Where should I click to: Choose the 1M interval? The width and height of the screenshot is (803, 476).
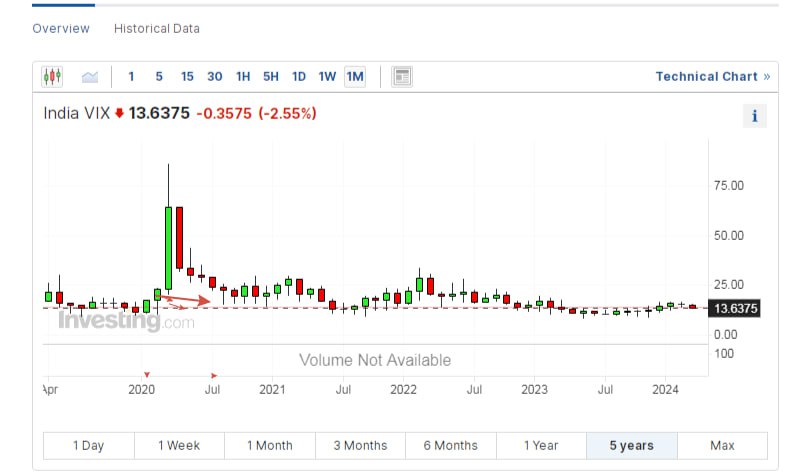(355, 77)
